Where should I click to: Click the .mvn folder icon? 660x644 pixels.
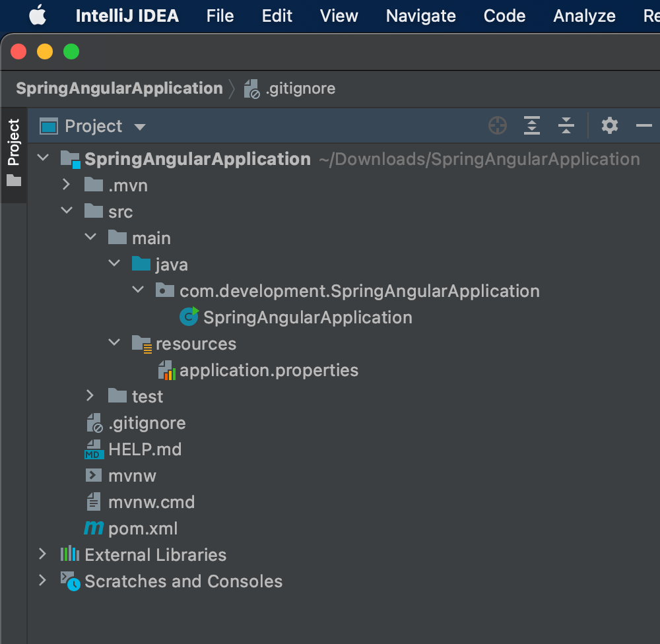(x=94, y=184)
